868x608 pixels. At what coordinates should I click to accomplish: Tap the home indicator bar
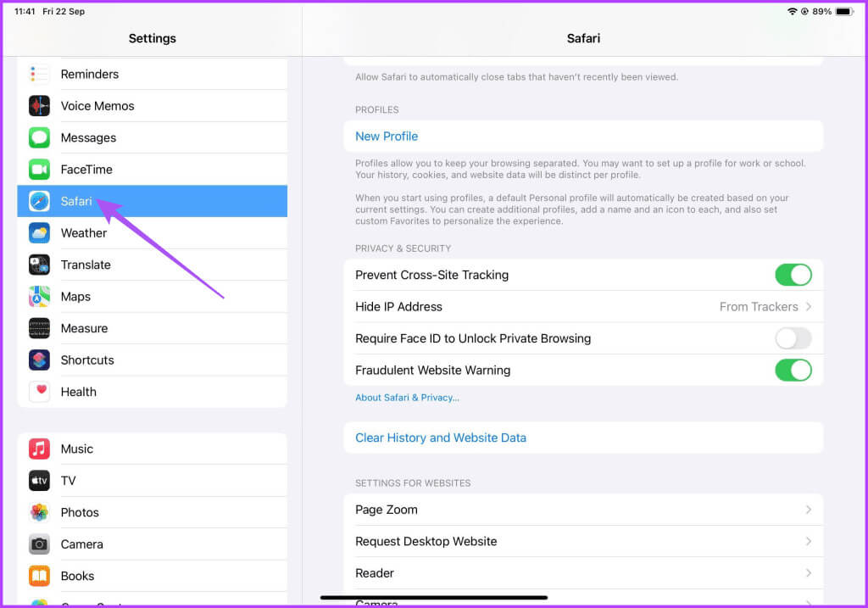click(434, 598)
